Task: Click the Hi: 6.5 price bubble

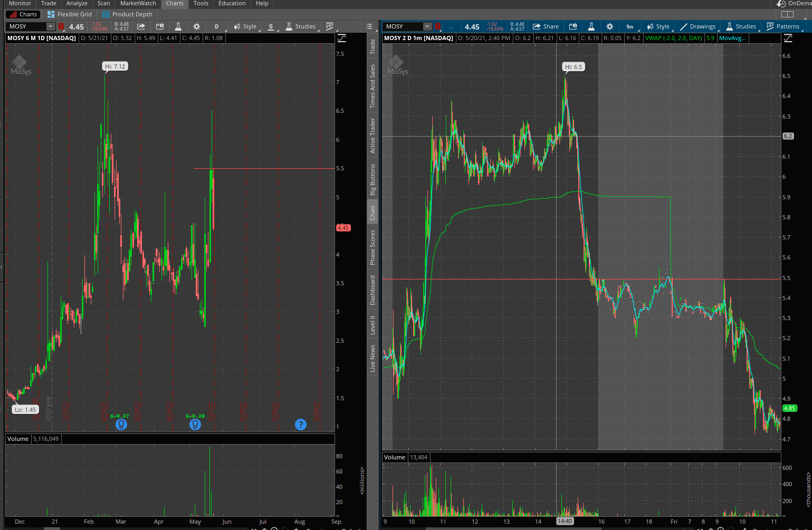Action: point(574,67)
